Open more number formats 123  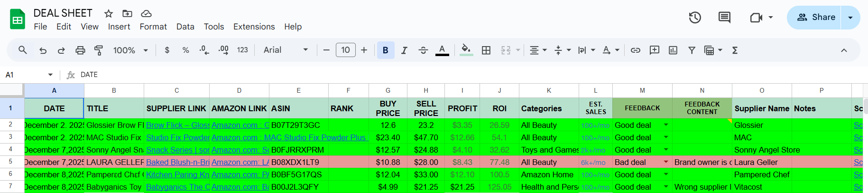242,50
